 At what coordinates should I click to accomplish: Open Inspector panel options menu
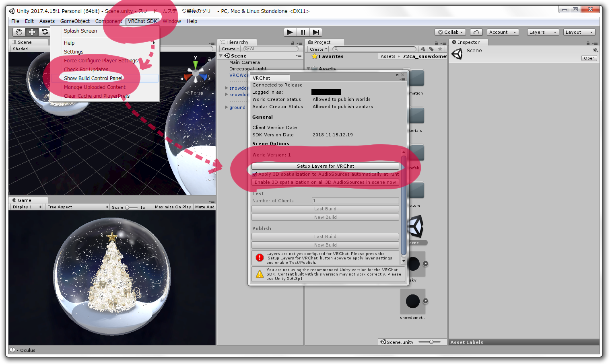coord(595,43)
